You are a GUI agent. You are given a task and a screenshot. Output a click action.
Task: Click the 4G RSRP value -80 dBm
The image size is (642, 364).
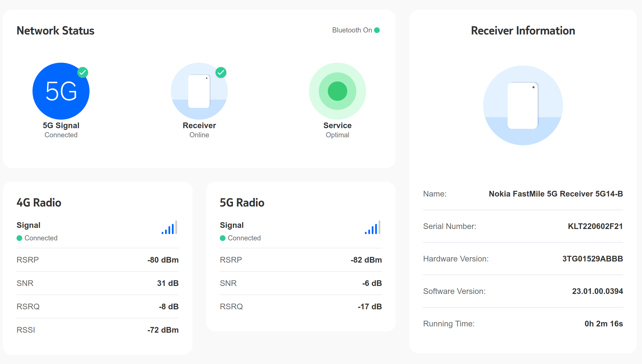pyautogui.click(x=163, y=260)
